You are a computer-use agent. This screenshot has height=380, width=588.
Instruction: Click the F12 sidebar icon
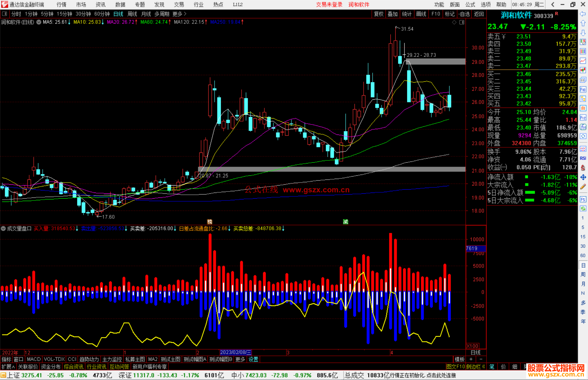[x=583, y=118]
